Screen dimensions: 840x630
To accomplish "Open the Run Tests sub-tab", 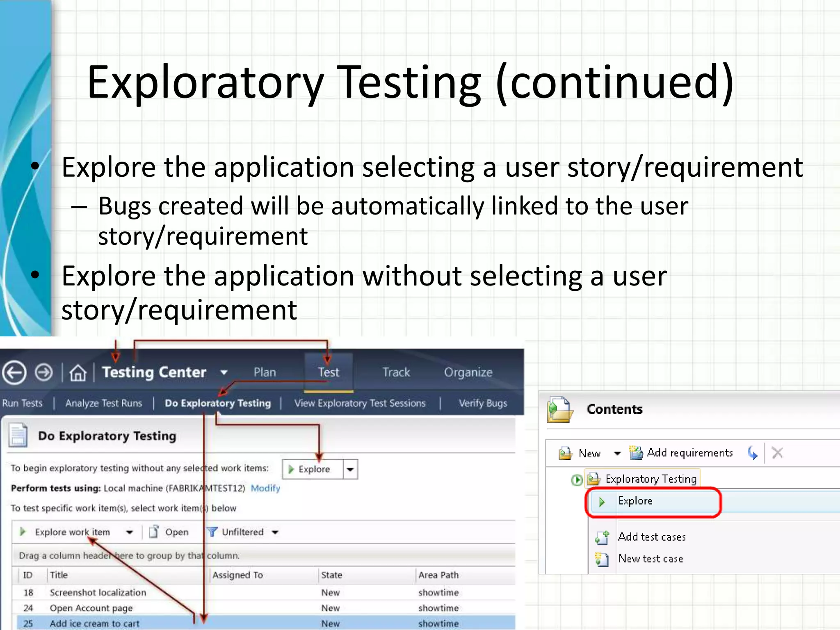I will point(22,403).
